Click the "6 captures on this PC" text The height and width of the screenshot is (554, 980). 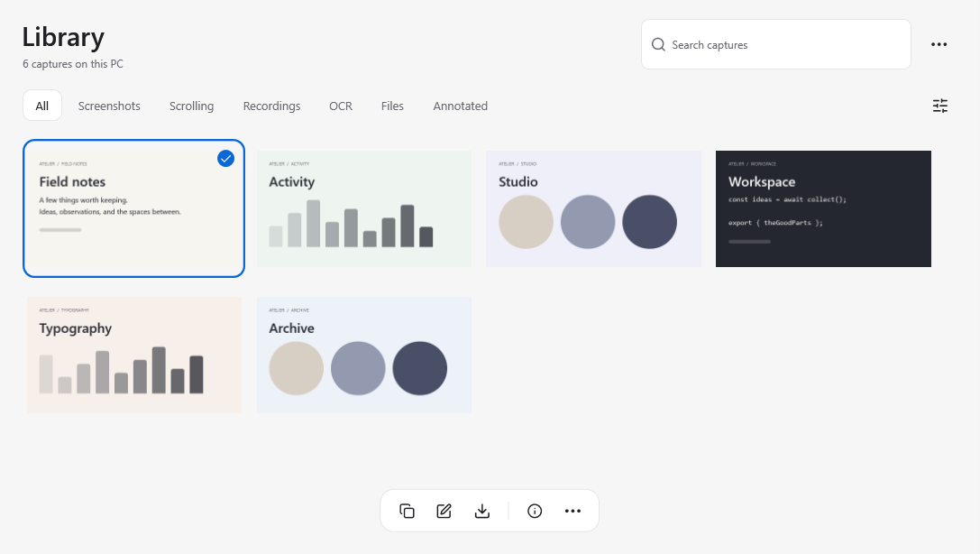pyautogui.click(x=72, y=64)
